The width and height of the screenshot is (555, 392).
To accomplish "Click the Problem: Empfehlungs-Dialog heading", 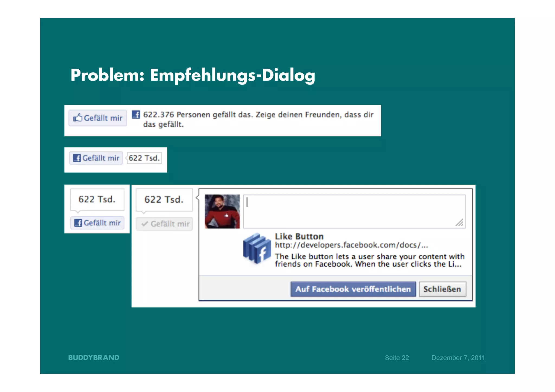I will coord(193,76).
